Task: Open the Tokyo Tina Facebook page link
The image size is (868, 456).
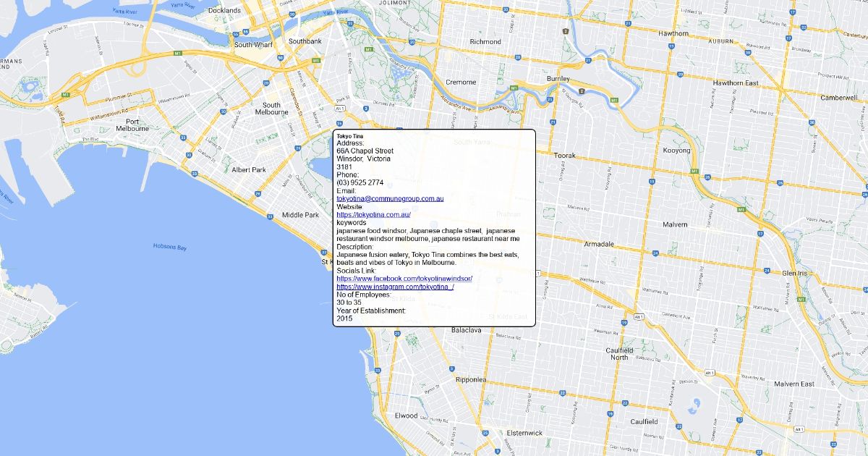Action: point(404,279)
